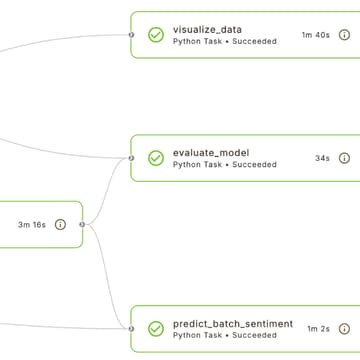The height and width of the screenshot is (360, 360).
Task: Click input port dot of visualize_data node
Action: pyautogui.click(x=131, y=35)
